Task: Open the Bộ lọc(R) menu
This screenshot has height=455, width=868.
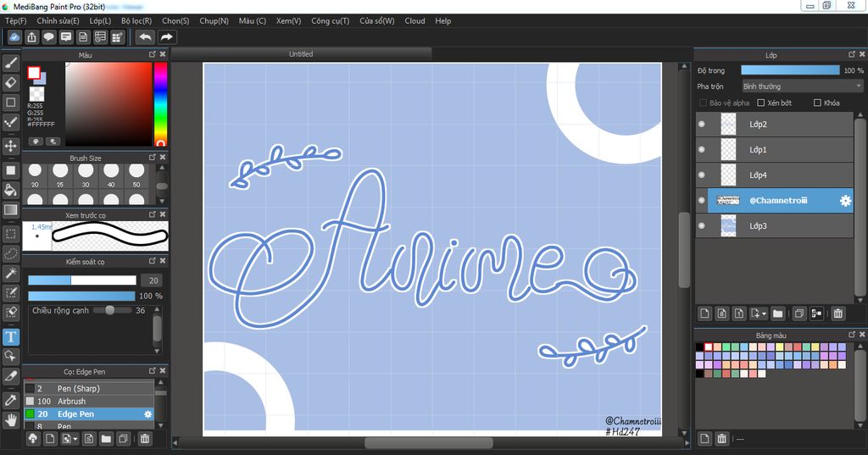Action: pos(136,20)
